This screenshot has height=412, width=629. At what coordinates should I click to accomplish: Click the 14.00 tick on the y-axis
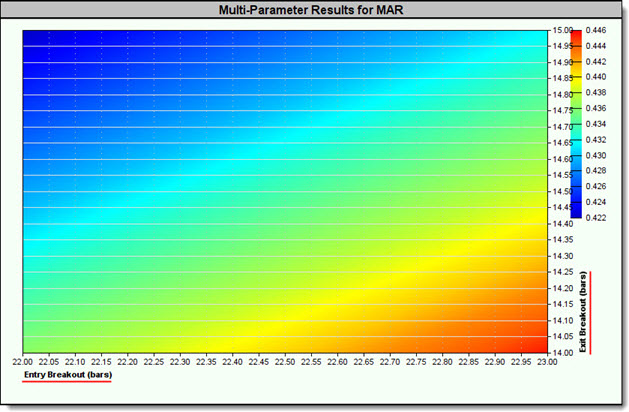pyautogui.click(x=561, y=352)
